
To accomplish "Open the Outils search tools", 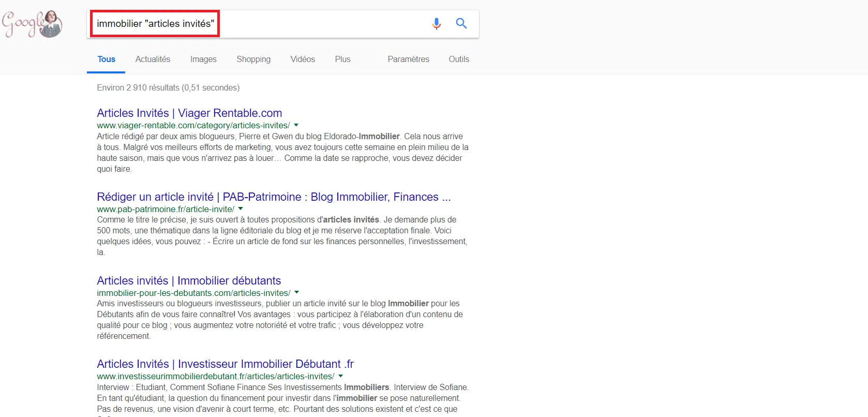I will pyautogui.click(x=459, y=59).
